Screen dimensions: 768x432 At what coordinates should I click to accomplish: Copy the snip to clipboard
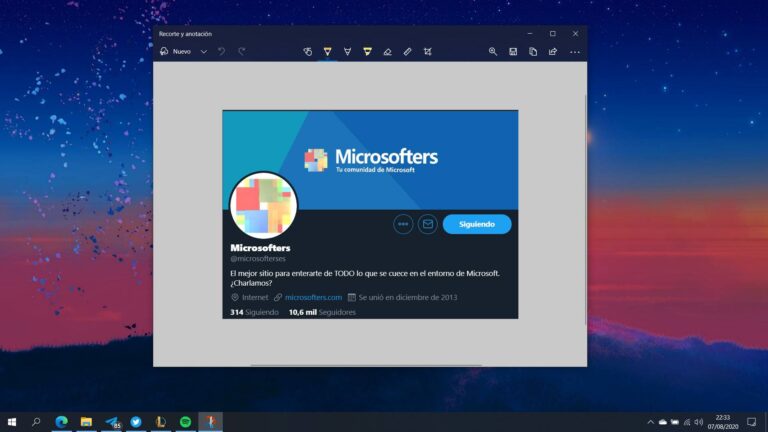pos(533,51)
